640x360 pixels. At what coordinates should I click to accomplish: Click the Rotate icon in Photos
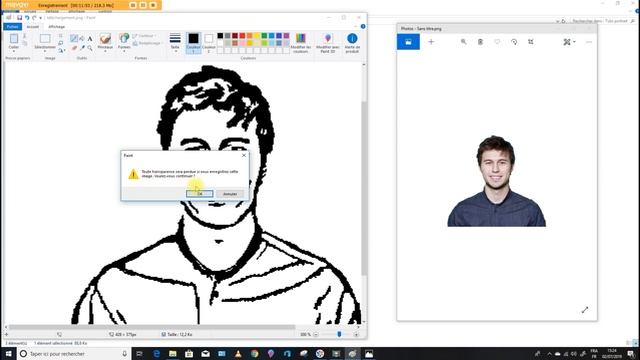coord(514,42)
